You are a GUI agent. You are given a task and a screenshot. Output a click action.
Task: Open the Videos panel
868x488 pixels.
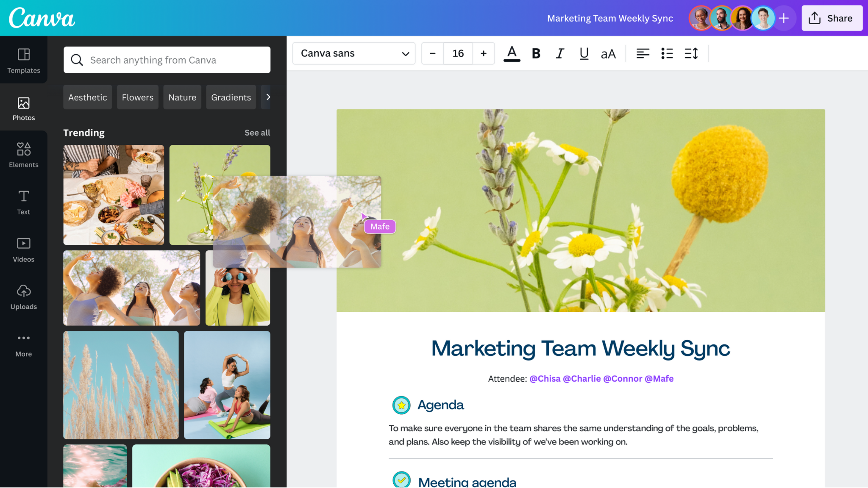click(x=23, y=249)
